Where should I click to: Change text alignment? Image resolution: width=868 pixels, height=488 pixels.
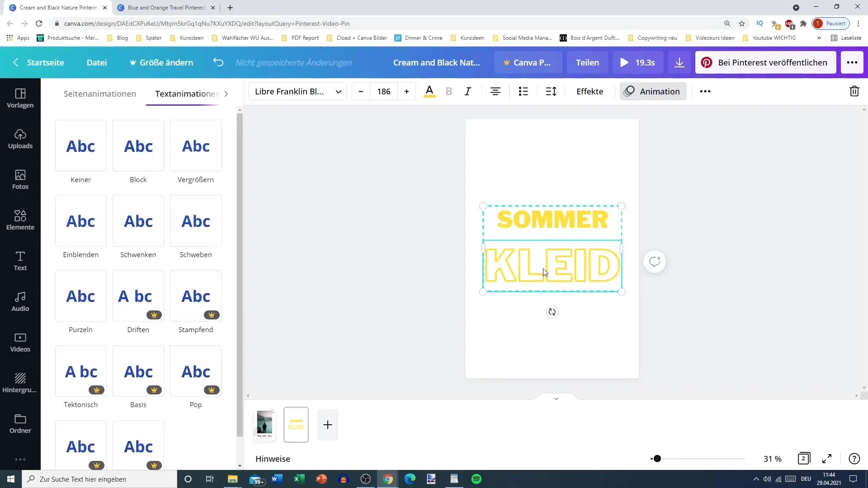coord(495,91)
